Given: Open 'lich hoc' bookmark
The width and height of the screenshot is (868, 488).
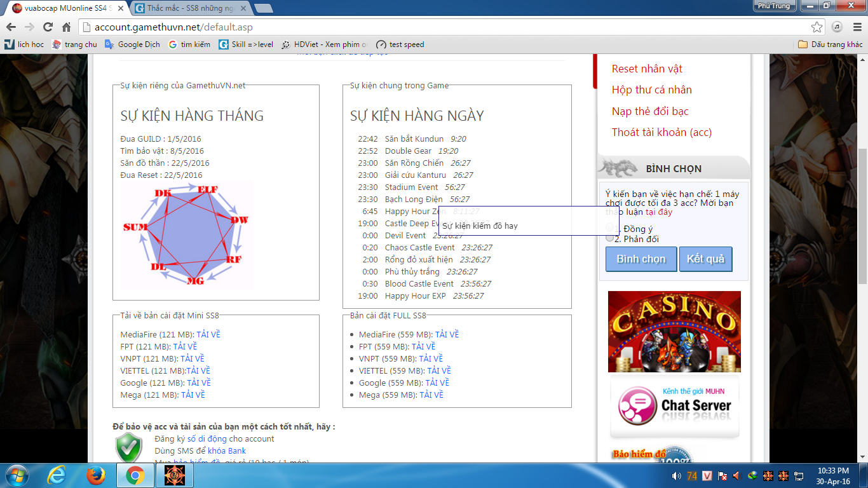Looking at the screenshot, I should [24, 44].
